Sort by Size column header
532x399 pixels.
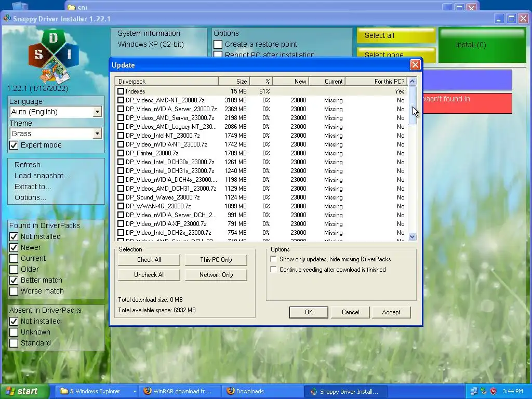[x=234, y=82]
